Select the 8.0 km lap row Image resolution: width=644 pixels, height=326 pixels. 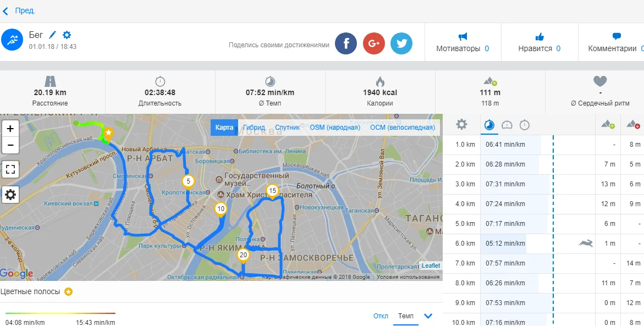pos(543,283)
